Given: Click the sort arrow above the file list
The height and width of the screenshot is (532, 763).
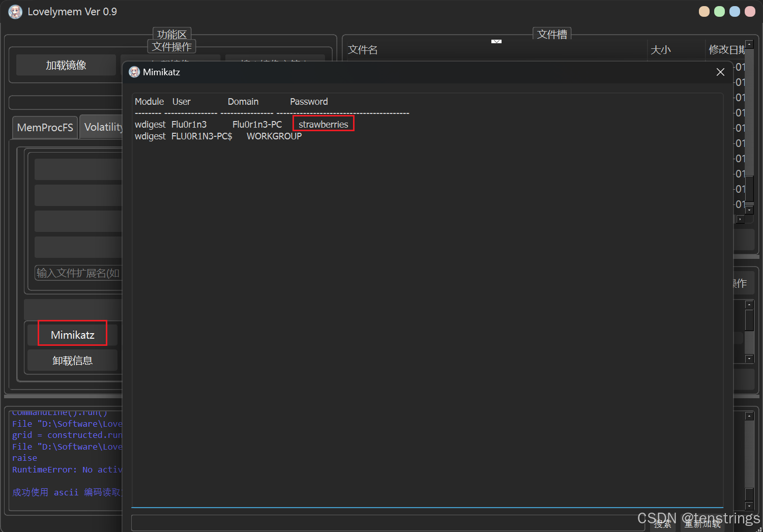Looking at the screenshot, I should (496, 41).
